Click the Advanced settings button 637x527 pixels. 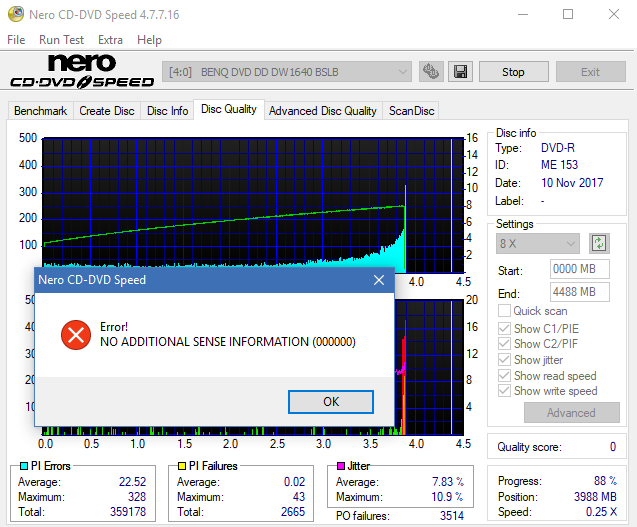(x=571, y=412)
